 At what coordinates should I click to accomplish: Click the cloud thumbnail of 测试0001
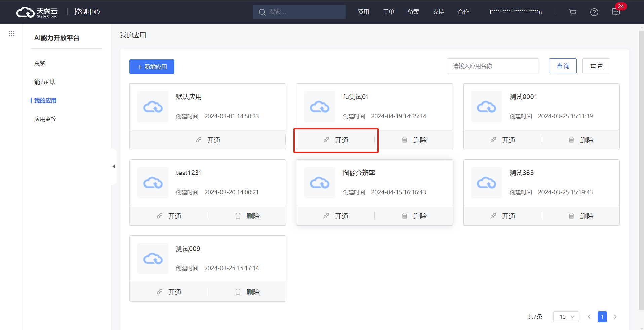(486, 107)
